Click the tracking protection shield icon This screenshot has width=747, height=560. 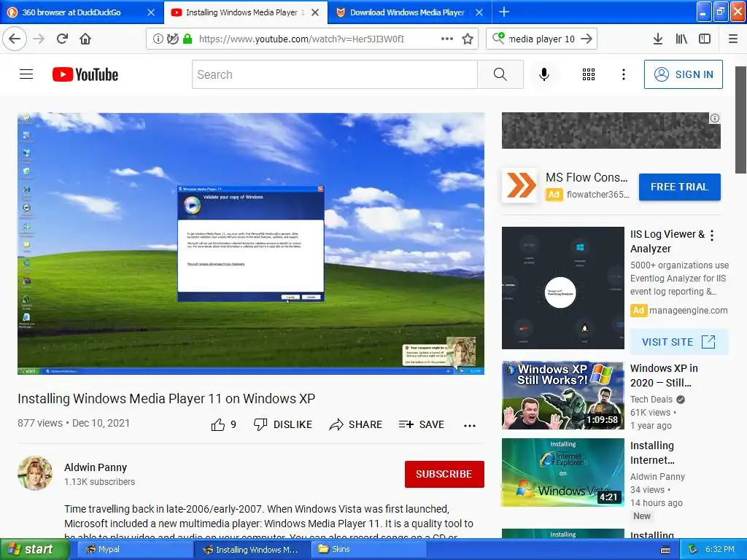[x=172, y=39]
